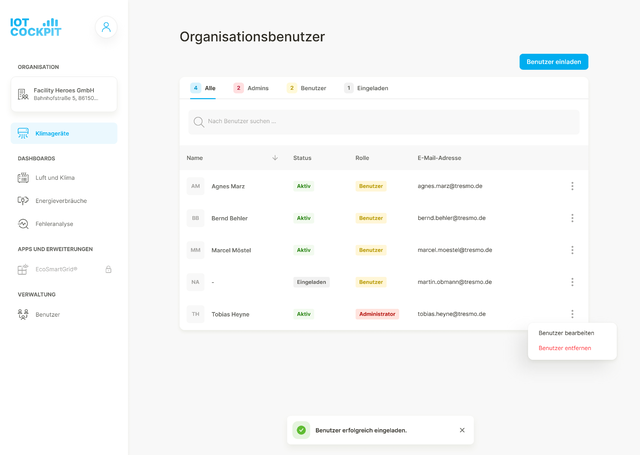
Task: Switch to the Benutzer filter tab
Action: pos(307,88)
